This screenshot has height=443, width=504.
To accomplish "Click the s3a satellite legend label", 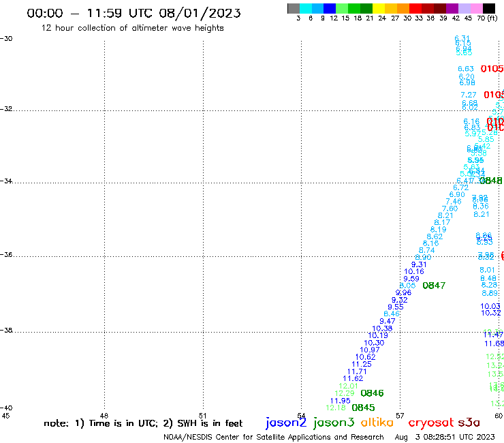I will 469,423.
